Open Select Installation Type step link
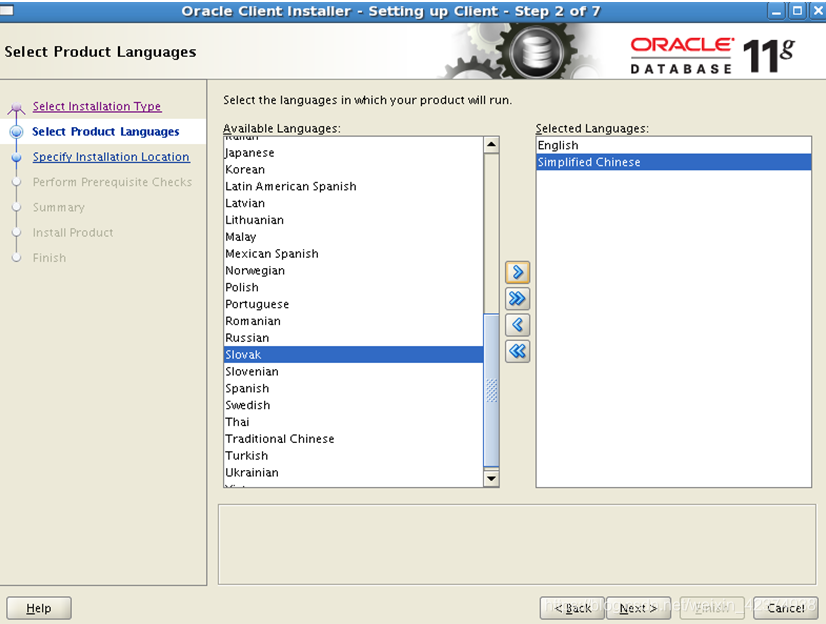Screen dimensions: 826x624 pyautogui.click(x=97, y=106)
